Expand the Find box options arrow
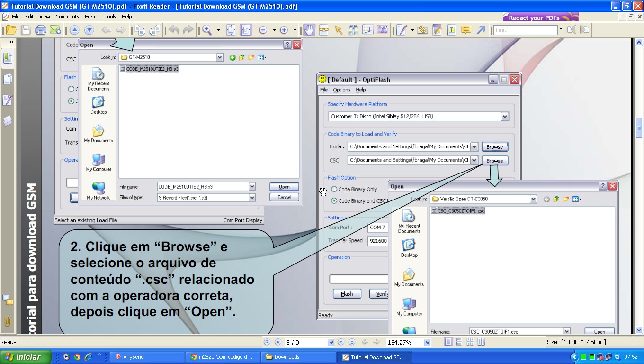Screen dimensions: 644x364 pyautogui.click(x=561, y=29)
